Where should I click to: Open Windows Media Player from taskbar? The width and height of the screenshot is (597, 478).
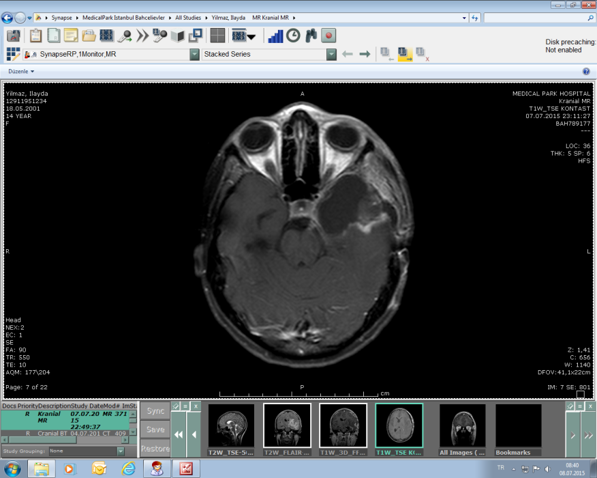pyautogui.click(x=69, y=468)
